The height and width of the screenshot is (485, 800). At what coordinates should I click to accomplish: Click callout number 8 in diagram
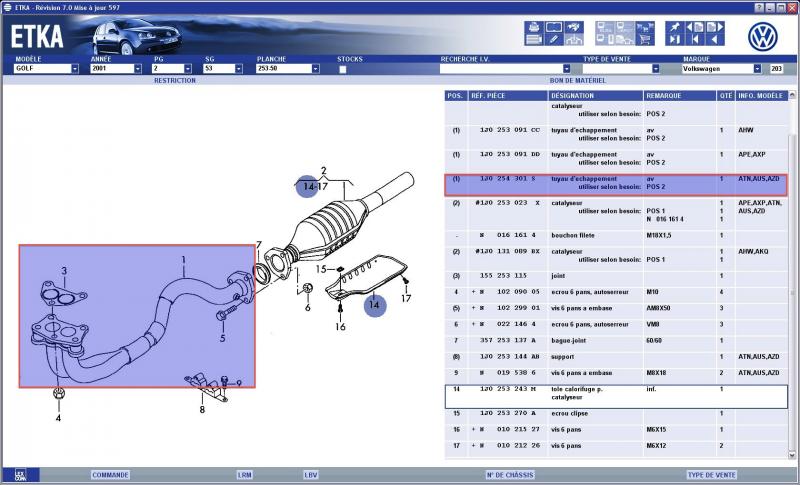pyautogui.click(x=202, y=410)
